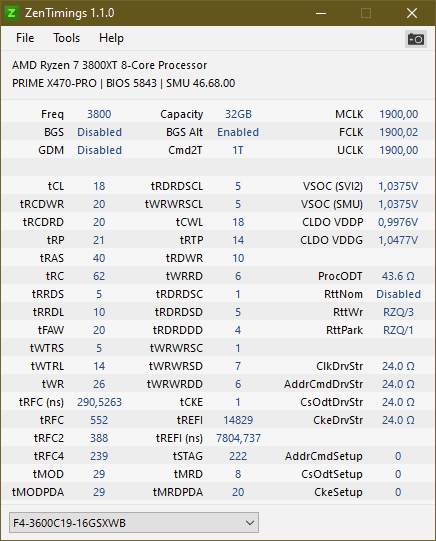
Task: Click the FCLK value 1900,02
Action: coord(398,132)
